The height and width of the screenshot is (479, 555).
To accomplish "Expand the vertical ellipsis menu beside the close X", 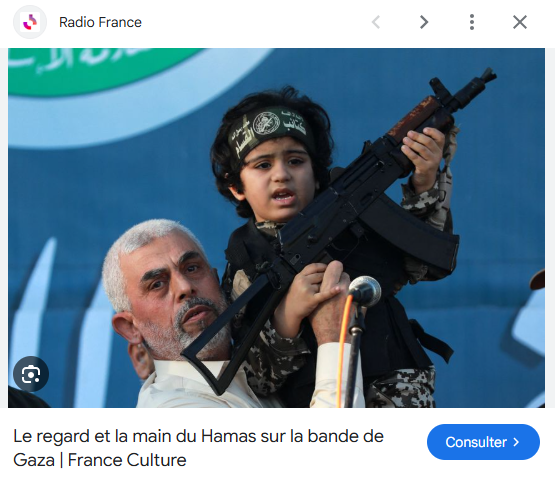I will [x=472, y=22].
